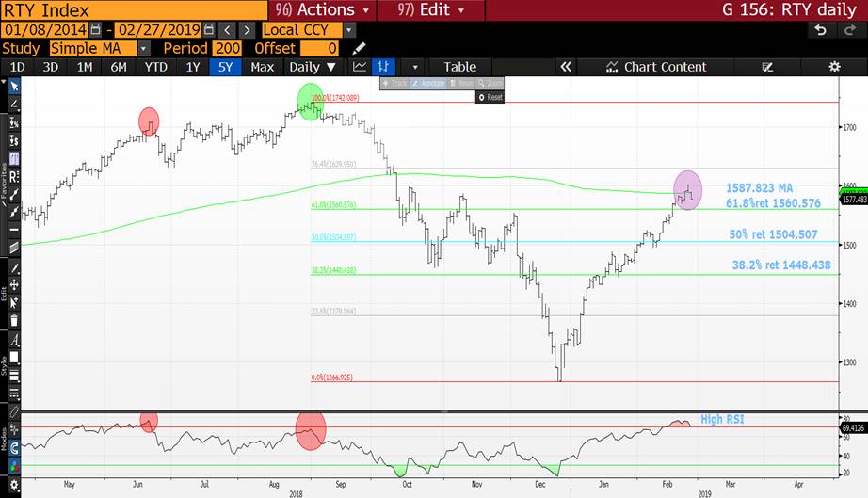
Task: Select the pointer arrow tool in left toolbar
Action: click(14, 86)
